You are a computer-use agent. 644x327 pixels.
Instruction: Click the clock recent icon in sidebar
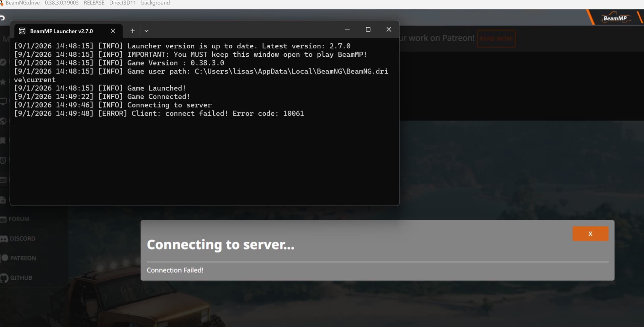(x=3, y=160)
